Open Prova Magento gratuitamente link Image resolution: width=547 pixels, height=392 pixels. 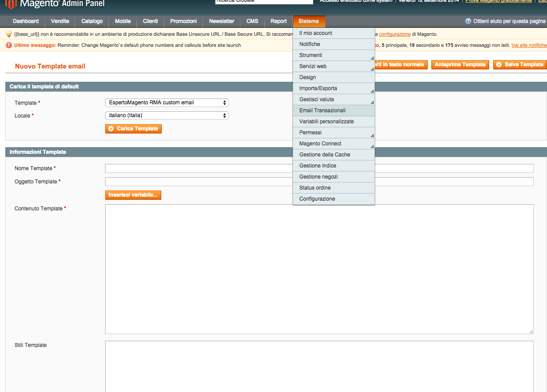pyautogui.click(x=498, y=1)
